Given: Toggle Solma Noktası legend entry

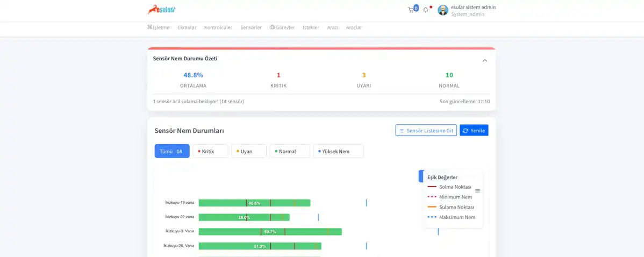Looking at the screenshot, I should tap(449, 187).
